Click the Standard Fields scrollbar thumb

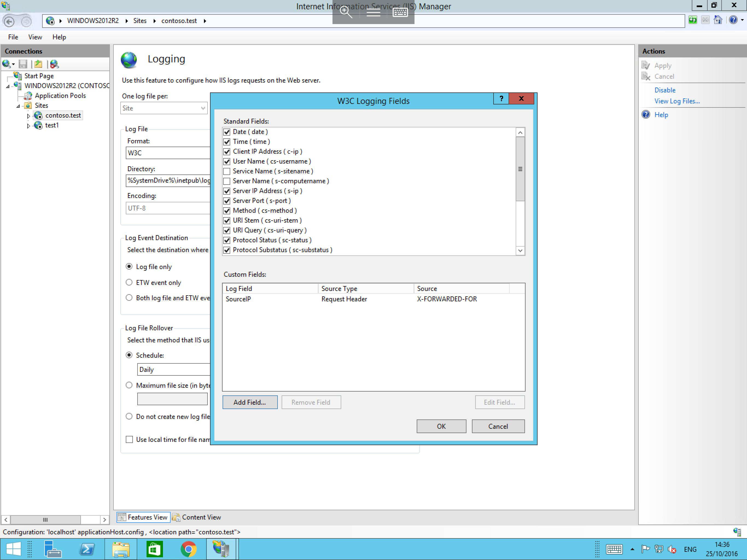pyautogui.click(x=520, y=169)
